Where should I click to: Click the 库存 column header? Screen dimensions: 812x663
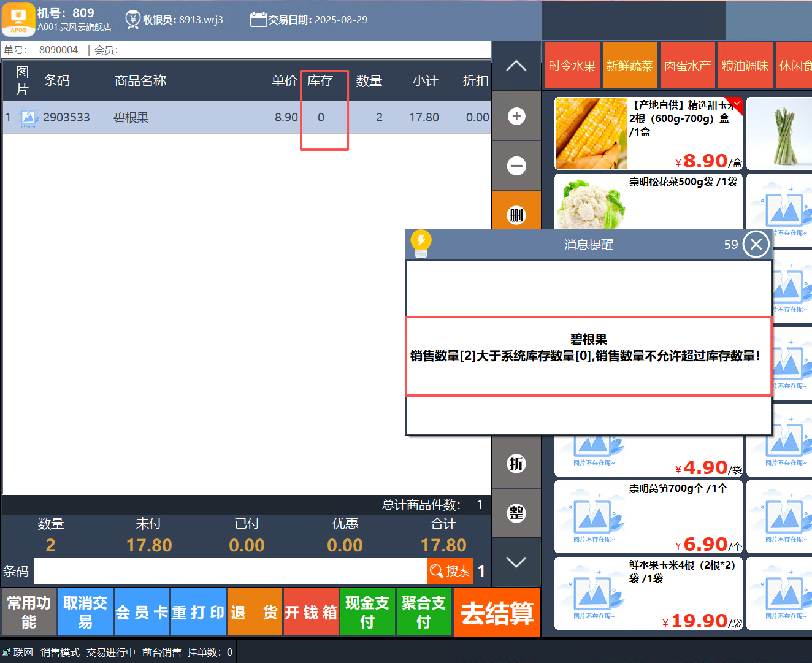click(320, 81)
